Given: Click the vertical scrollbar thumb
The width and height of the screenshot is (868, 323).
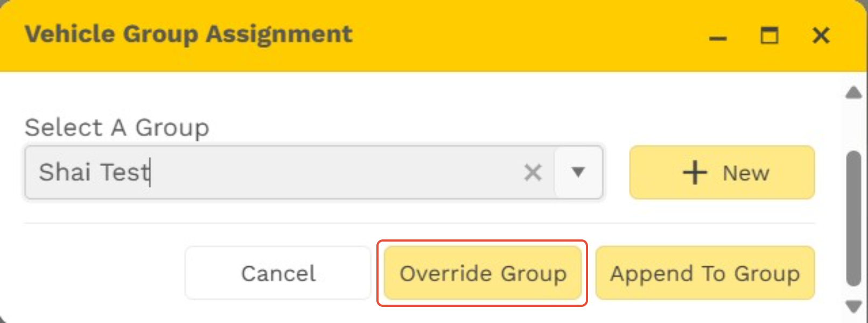Looking at the screenshot, I should (853, 216).
